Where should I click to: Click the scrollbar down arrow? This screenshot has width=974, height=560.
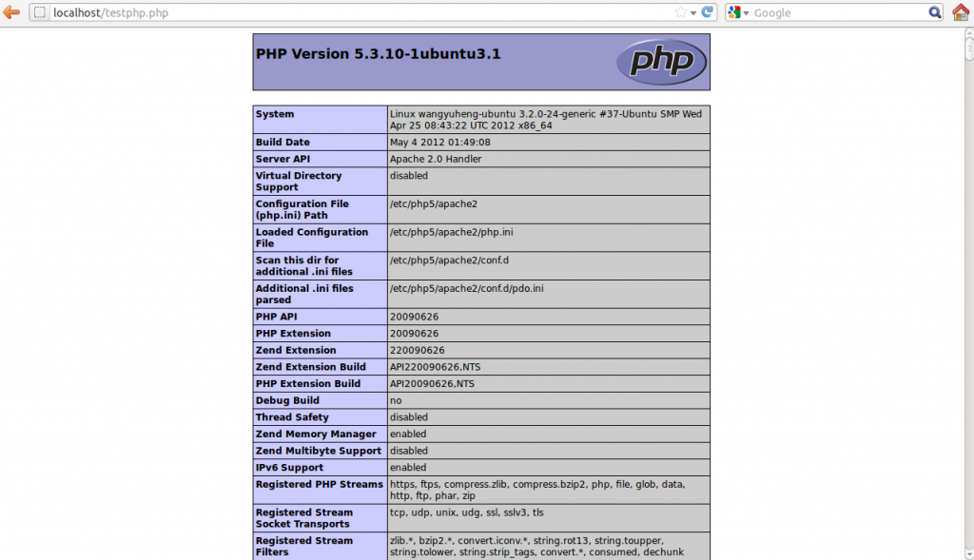[969, 553]
